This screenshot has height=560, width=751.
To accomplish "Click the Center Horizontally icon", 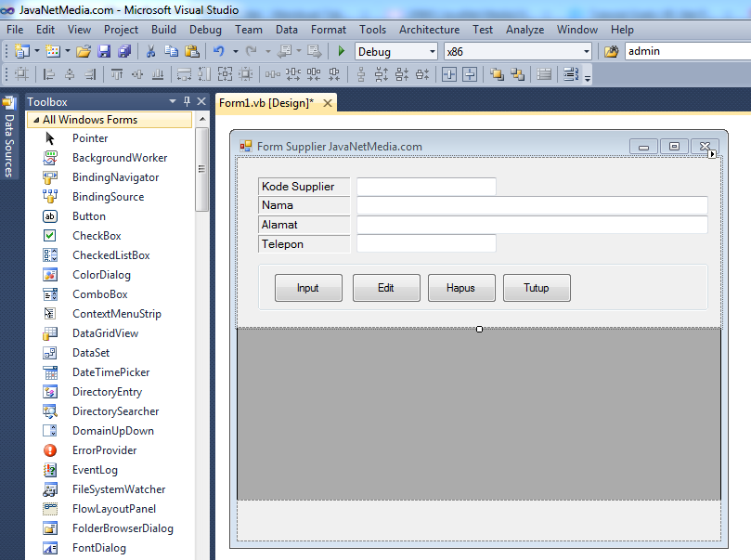I will (449, 74).
